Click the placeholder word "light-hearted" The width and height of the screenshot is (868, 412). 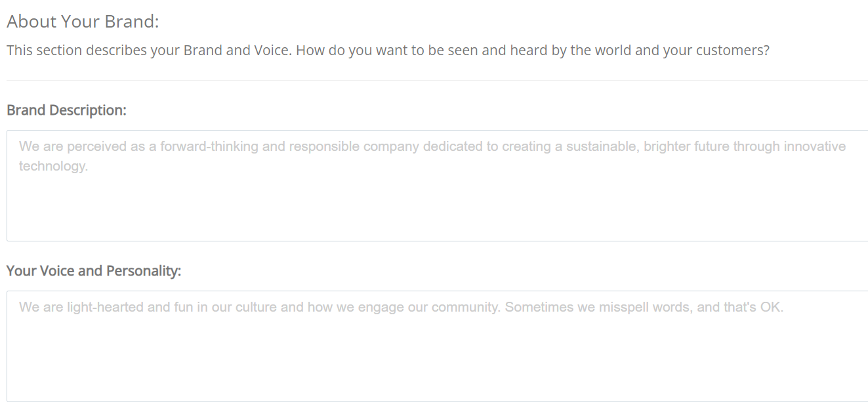[105, 307]
